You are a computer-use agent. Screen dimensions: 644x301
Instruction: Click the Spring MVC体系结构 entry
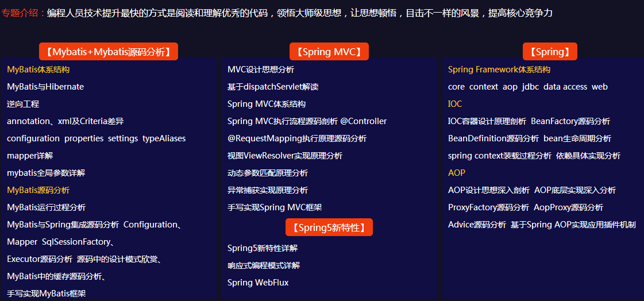pos(267,105)
